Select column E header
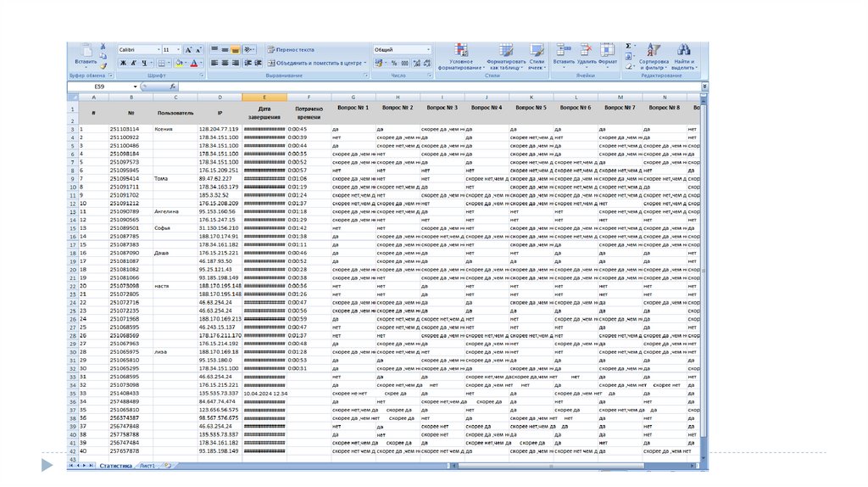 point(264,98)
